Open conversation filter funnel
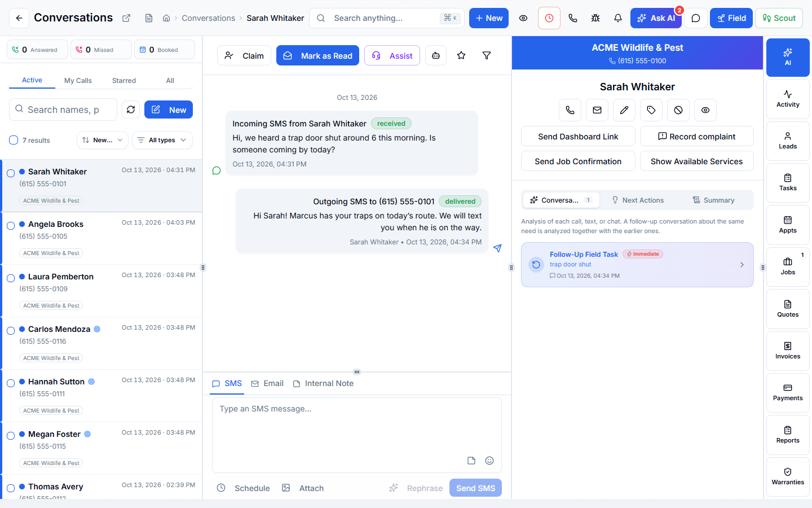 [x=487, y=55]
